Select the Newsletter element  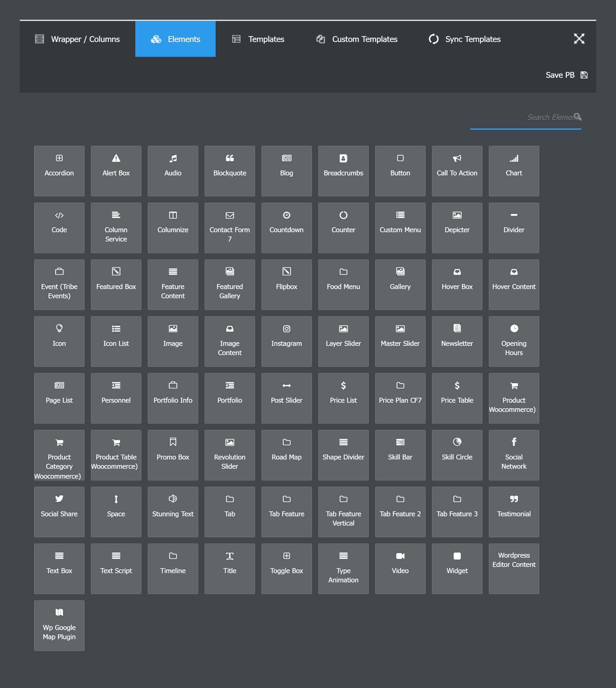(x=457, y=341)
